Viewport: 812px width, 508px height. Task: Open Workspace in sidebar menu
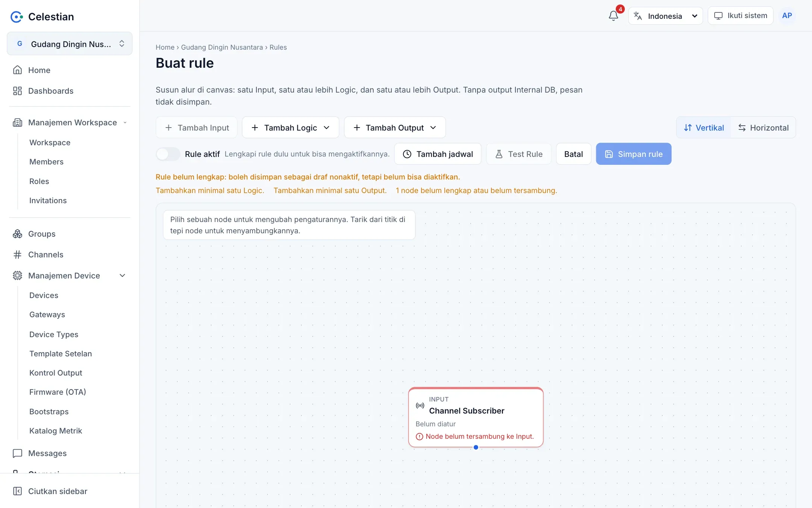coord(50,142)
